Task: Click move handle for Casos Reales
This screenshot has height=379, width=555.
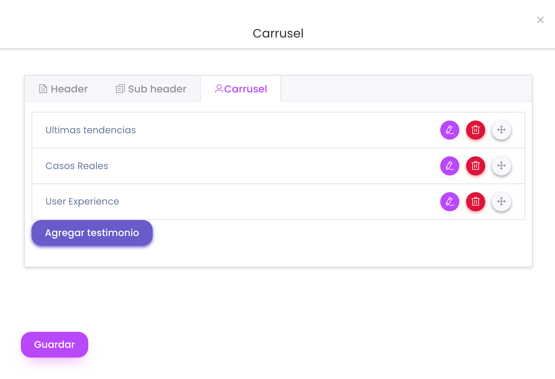Action: (x=501, y=166)
